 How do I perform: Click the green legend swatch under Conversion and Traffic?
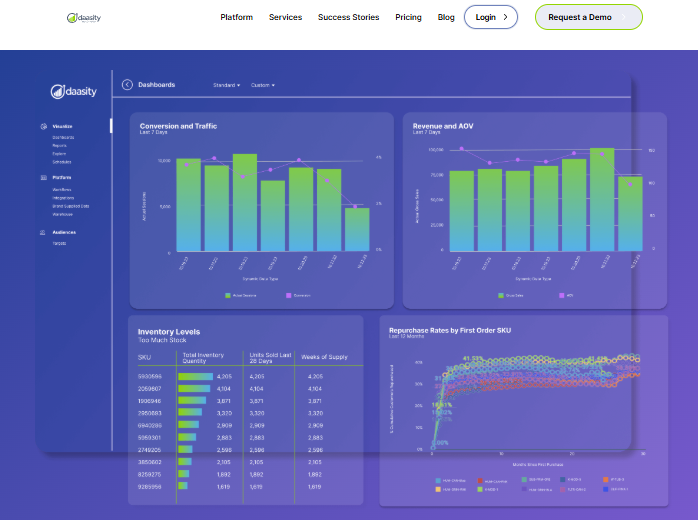tap(228, 296)
